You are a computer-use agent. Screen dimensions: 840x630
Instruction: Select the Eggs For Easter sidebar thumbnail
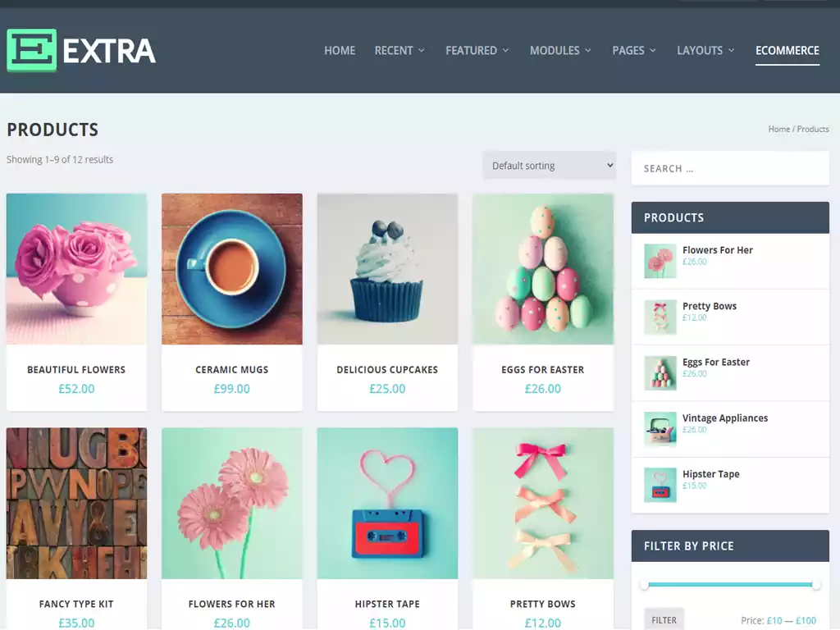[660, 372]
